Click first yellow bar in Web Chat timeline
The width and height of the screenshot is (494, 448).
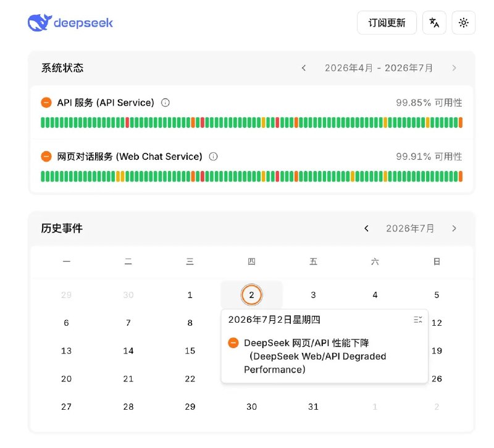(118, 176)
